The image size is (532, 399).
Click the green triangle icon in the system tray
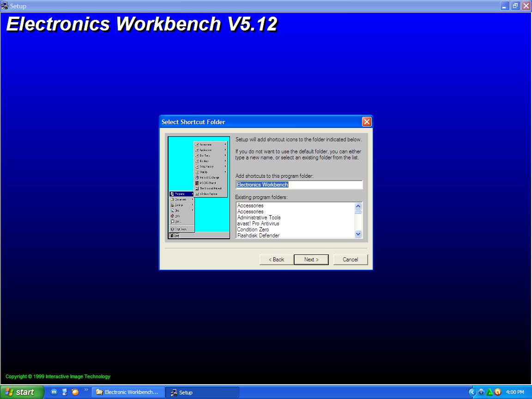click(490, 393)
